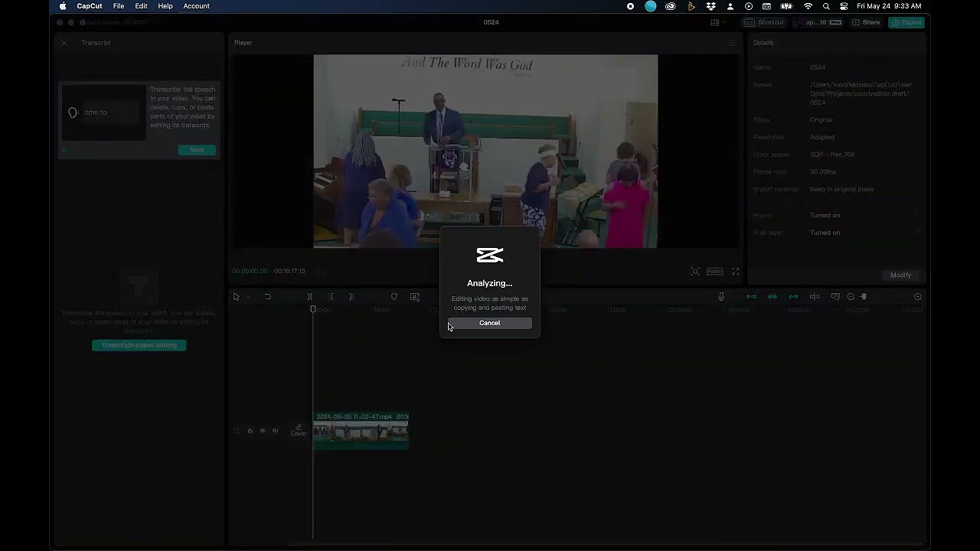Click the Undo arrow icon
Image resolution: width=980 pixels, height=551 pixels.
click(267, 297)
